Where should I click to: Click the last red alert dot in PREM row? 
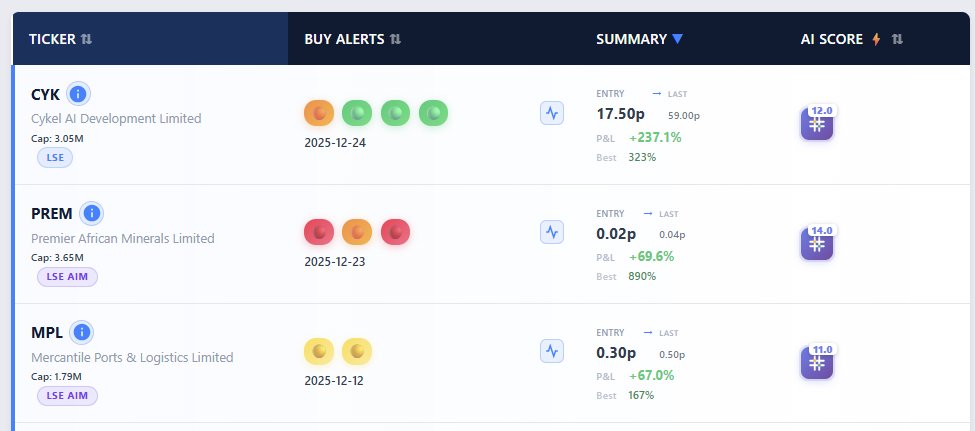pyautogui.click(x=395, y=232)
